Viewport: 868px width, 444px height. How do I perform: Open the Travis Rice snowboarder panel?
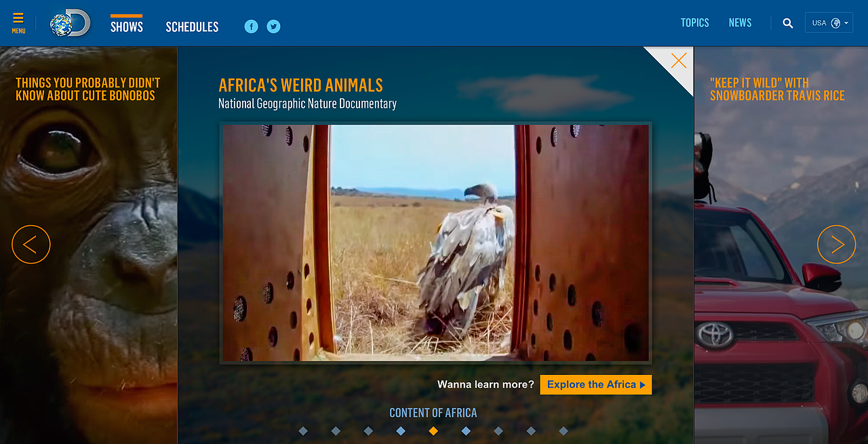coord(777,89)
